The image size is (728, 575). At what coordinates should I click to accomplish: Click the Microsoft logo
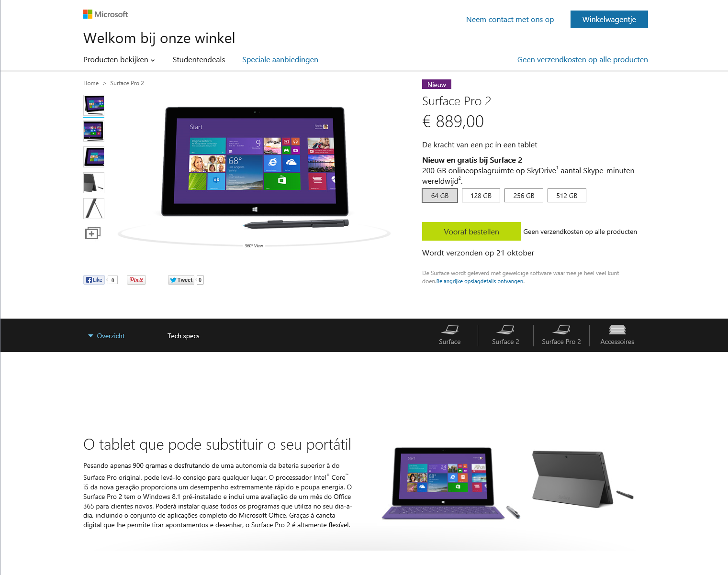pyautogui.click(x=105, y=14)
